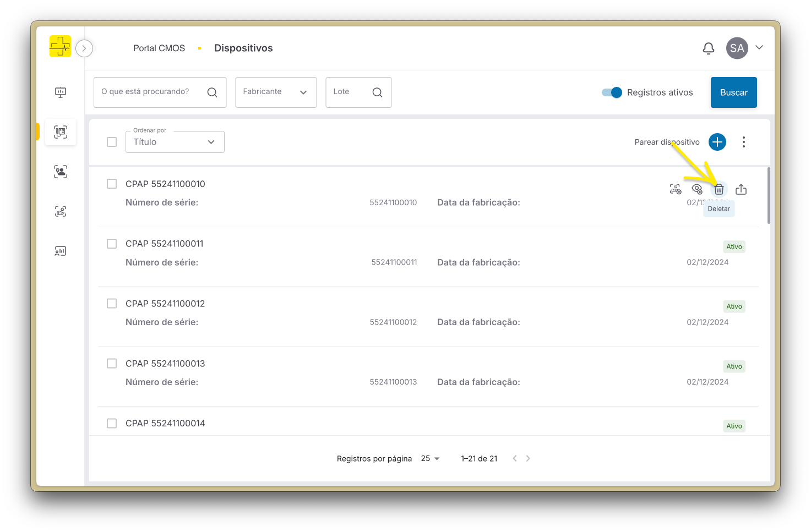The height and width of the screenshot is (532, 811).
Task: Open the Fabricante dropdown
Action: coord(275,92)
